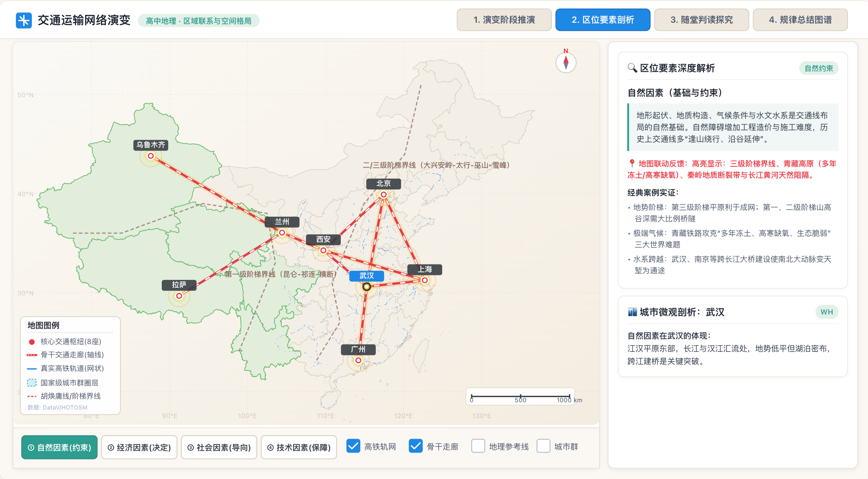
Task: Click the 上海 city label
Action: (x=424, y=269)
